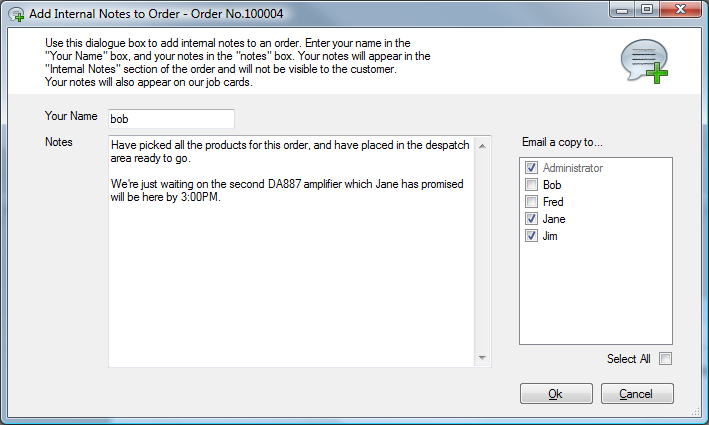This screenshot has width=709, height=425.
Task: Click into the Your Name field
Action: tap(170, 119)
